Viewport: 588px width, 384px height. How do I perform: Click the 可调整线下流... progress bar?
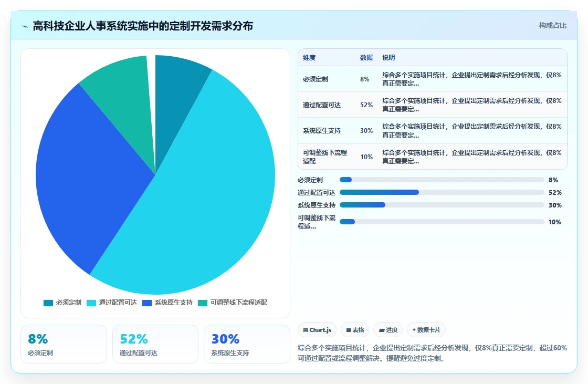pyautogui.click(x=442, y=222)
